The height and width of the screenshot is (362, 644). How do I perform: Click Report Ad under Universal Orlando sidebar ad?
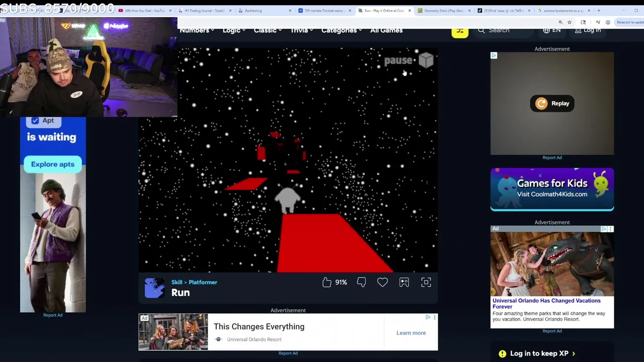pyautogui.click(x=552, y=331)
